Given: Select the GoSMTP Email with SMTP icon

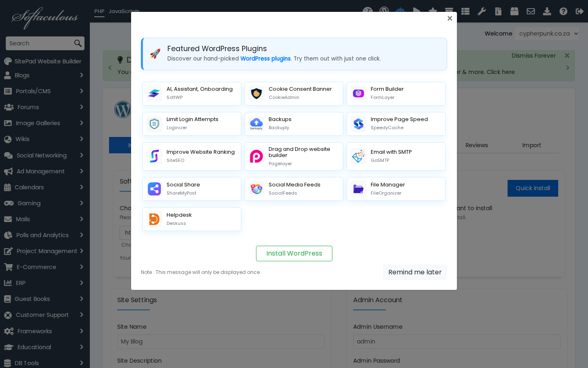Looking at the screenshot, I should pyautogui.click(x=359, y=156).
